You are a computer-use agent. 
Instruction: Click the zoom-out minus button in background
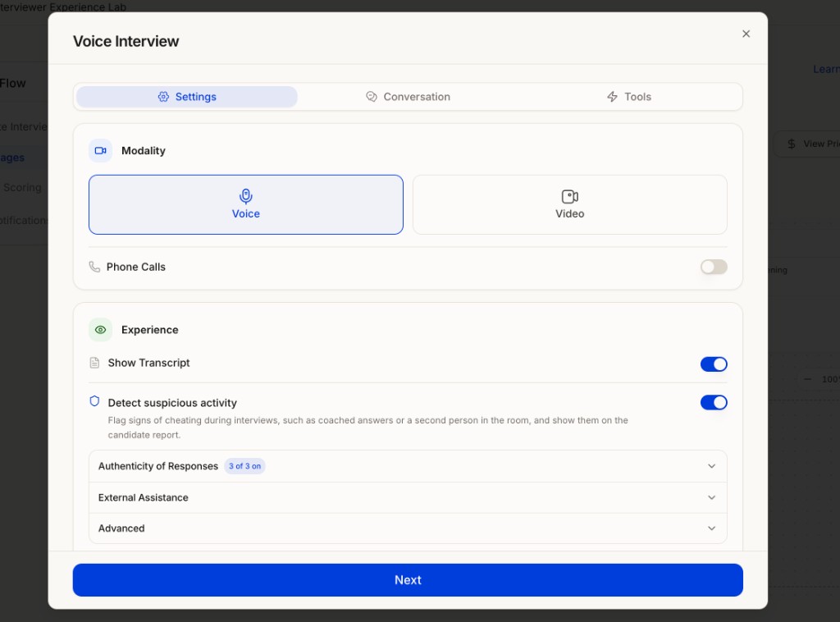(x=807, y=379)
